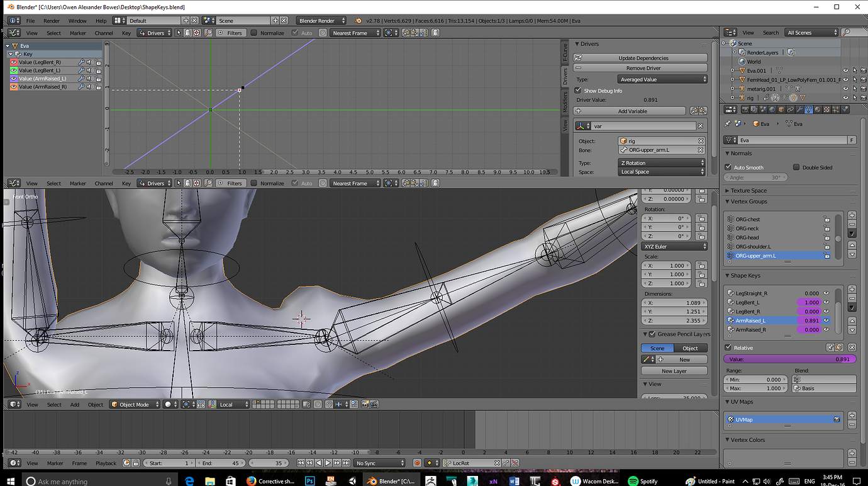Open the Texture properties checker icon

click(826, 110)
